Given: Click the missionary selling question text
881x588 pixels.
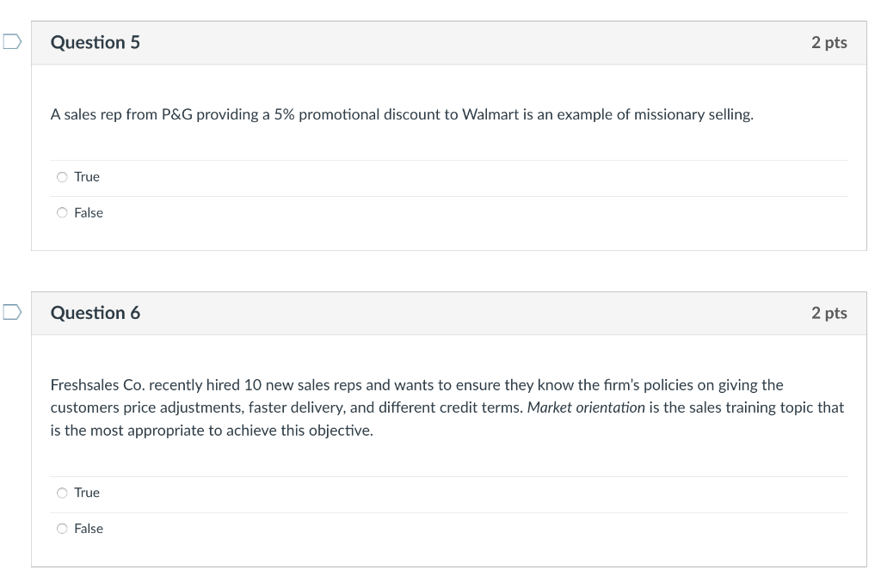Looking at the screenshot, I should (402, 113).
